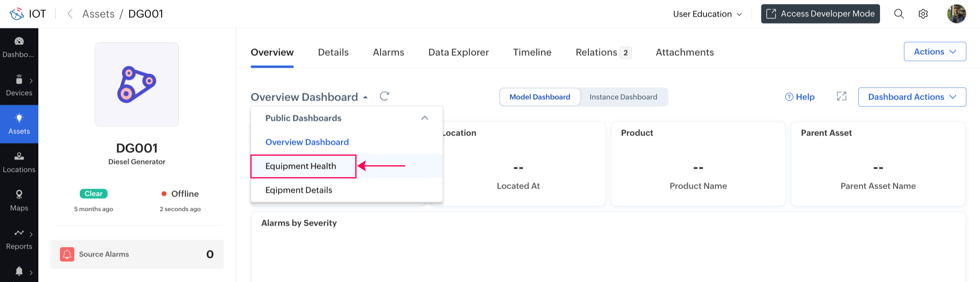Collapse the Public Dashboards section

[x=425, y=118]
